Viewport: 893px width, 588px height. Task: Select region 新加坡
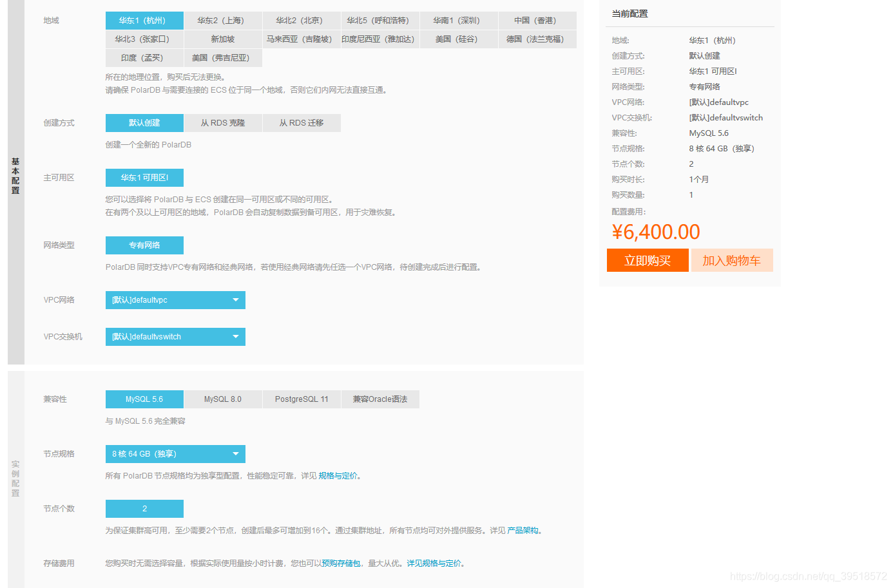[x=223, y=39]
